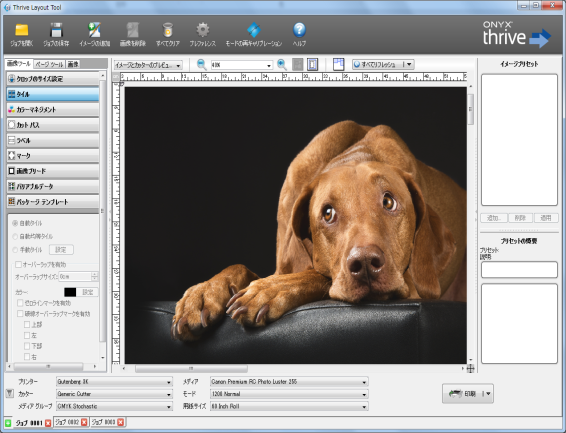Click the Delete Image toolbar icon
This screenshot has height=433, width=566.
(132, 30)
